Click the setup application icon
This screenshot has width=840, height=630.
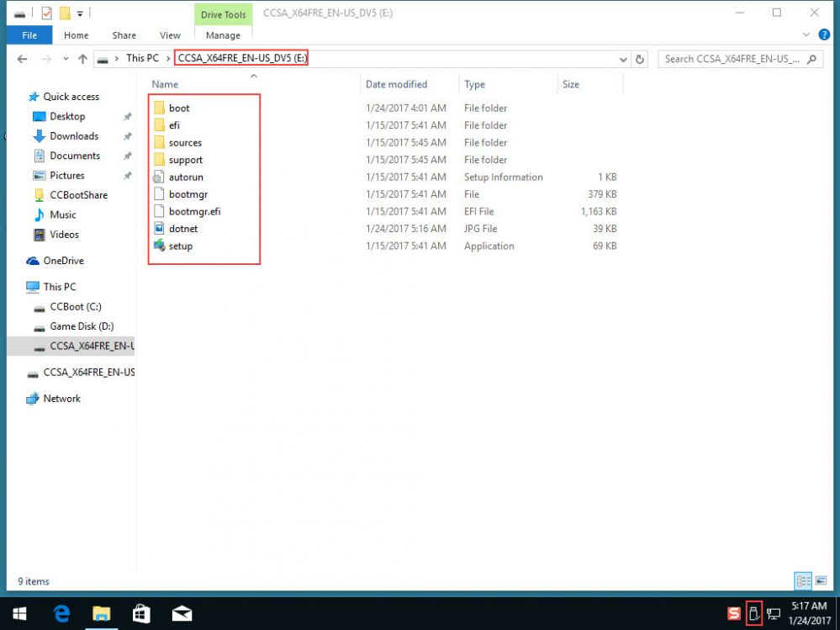(x=160, y=246)
